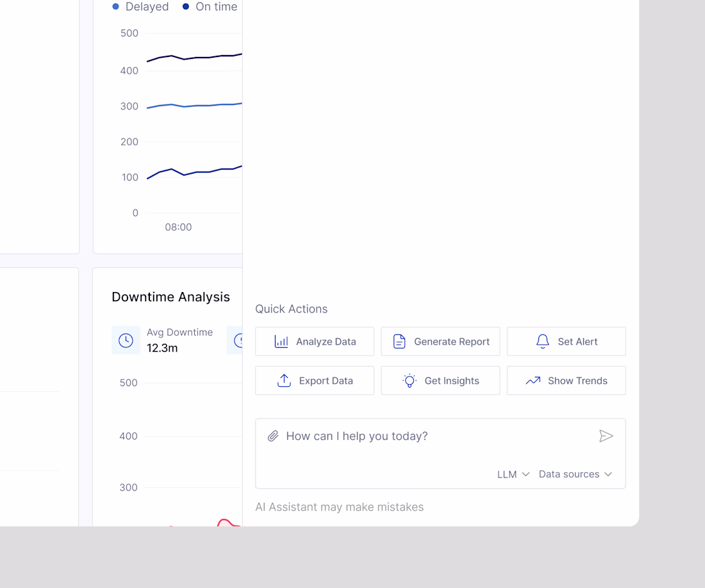Click the Generate Report quick action
This screenshot has width=705, height=588.
(441, 341)
